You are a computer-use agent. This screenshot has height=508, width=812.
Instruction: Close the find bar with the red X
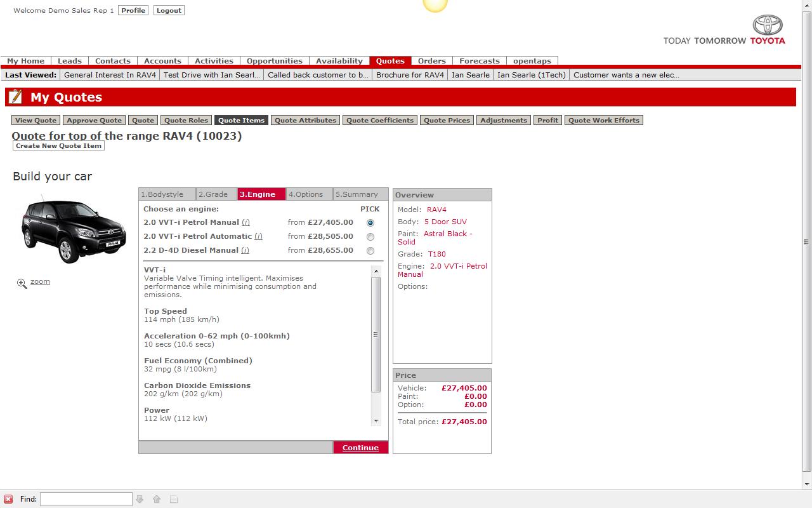pos(8,499)
